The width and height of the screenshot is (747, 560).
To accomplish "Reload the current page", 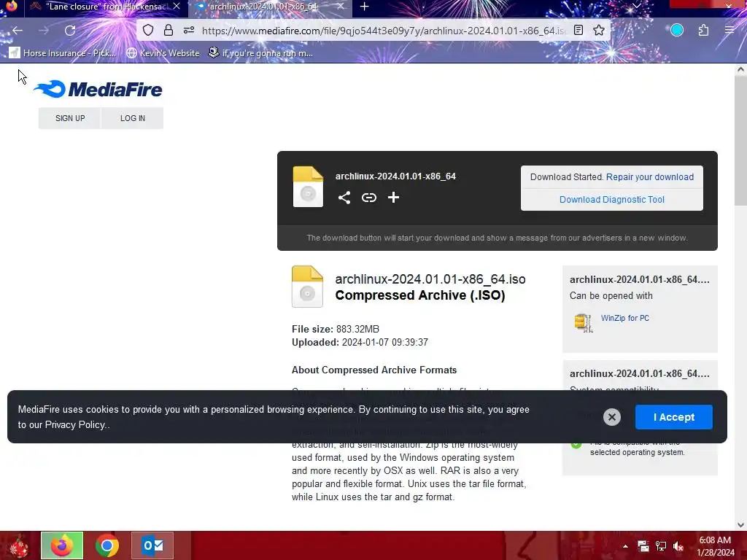I will (x=70, y=31).
